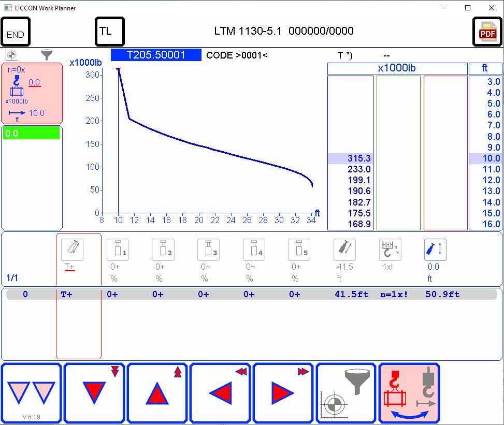504x425 pixels.
Task: Select the 199.1 load capacity value
Action: coord(359,180)
